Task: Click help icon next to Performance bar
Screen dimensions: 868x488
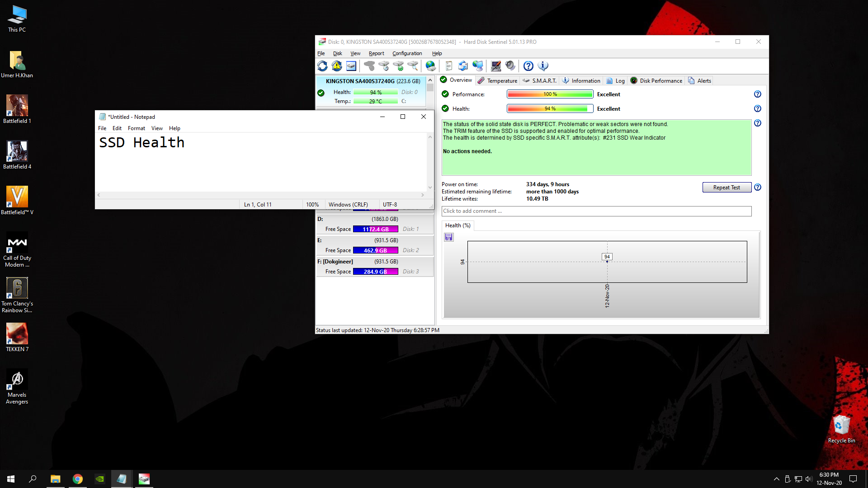Action: [758, 94]
